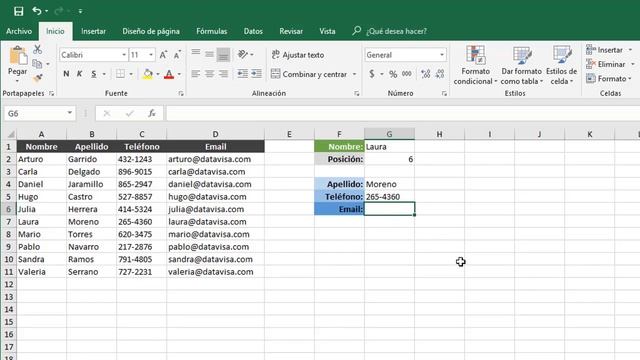Select cell G1 containing Laura
The width and height of the screenshot is (640, 360).
point(389,147)
